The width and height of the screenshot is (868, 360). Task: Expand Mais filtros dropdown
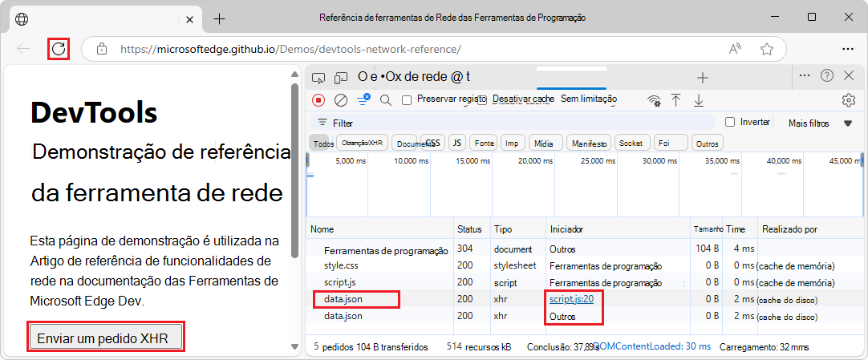click(821, 123)
